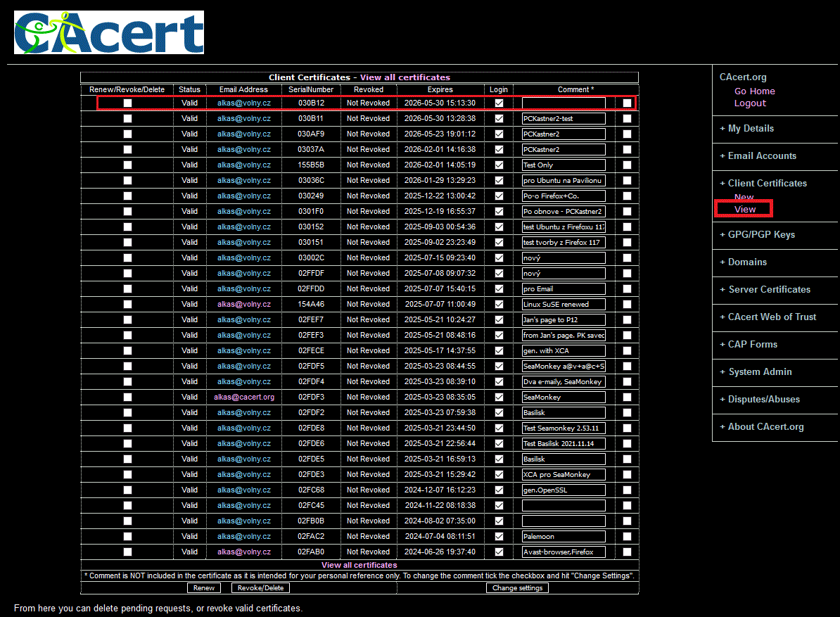Uncheck Login checkbox for certificate 030B11

(x=499, y=118)
